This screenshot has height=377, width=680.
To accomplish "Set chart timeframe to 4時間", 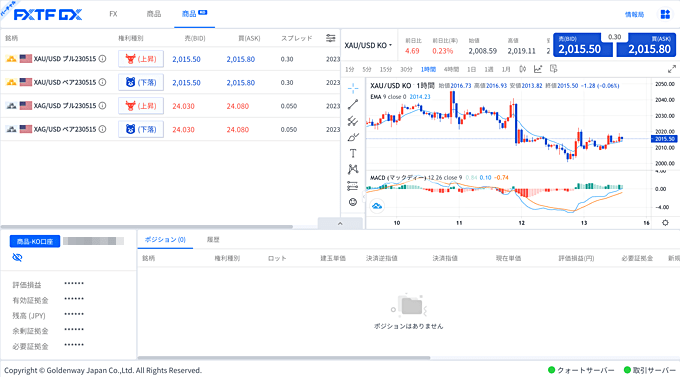I will point(451,69).
